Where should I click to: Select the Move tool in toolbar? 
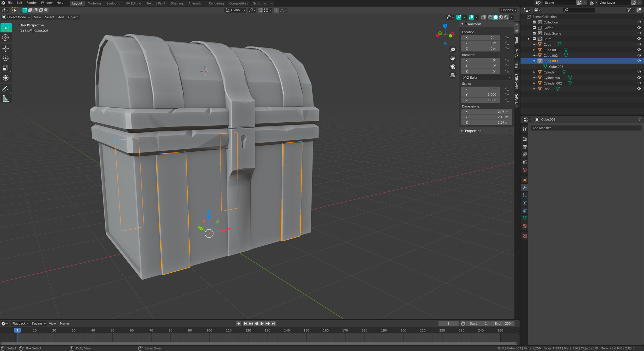[6, 48]
